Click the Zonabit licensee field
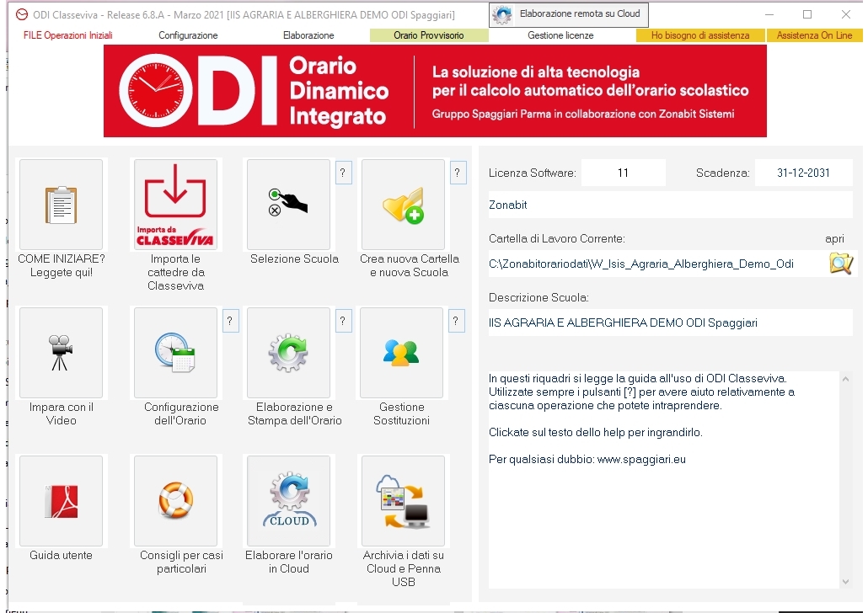This screenshot has height=613, width=868. pos(670,205)
